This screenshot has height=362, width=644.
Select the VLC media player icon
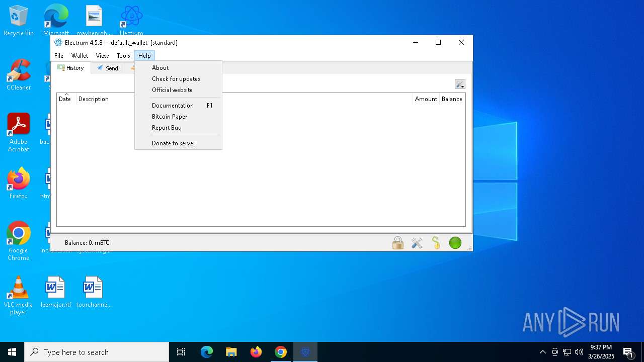[19, 296]
